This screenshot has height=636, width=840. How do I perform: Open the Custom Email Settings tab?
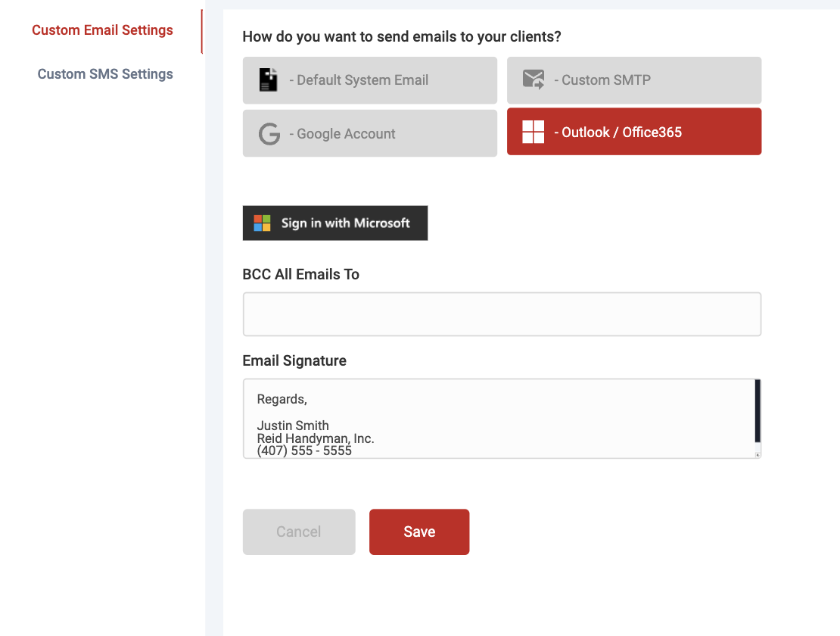coord(102,30)
